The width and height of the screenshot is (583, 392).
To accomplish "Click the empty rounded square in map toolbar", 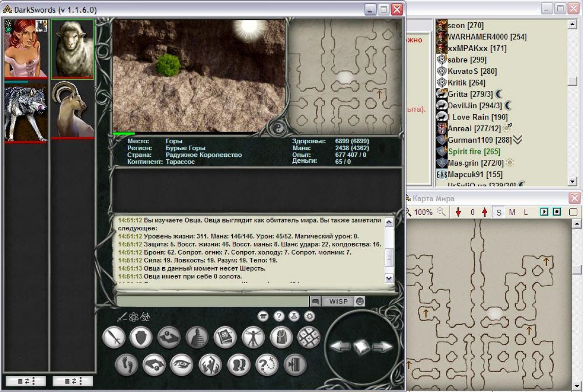I will point(573,212).
